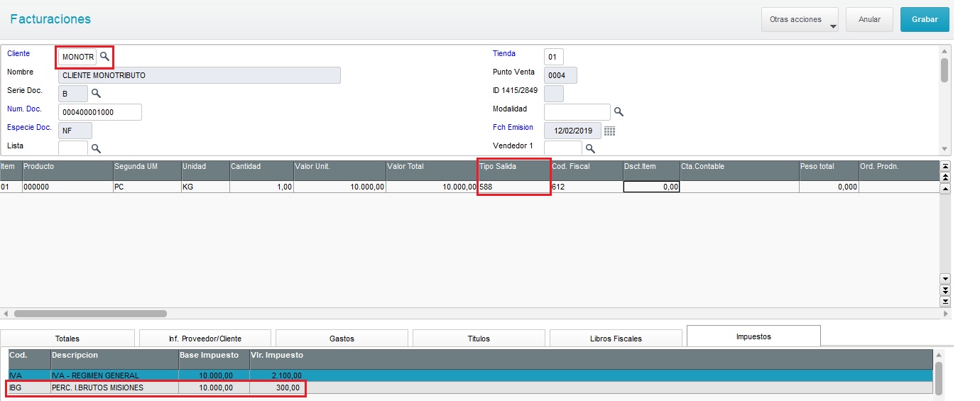Image resolution: width=980 pixels, height=401 pixels.
Task: Jump to top of items grid arrow
Action: [945, 165]
